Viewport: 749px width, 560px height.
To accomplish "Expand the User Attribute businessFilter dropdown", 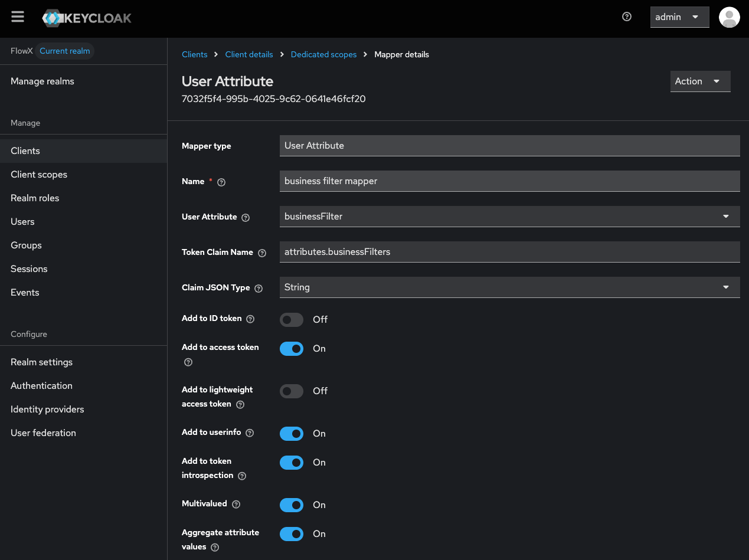I will (x=509, y=217).
